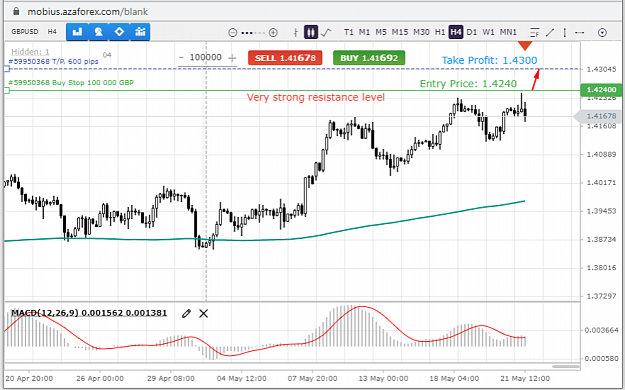The height and width of the screenshot is (390, 625).
Task: Click the Take Profit: 1.4300 annotation
Action: coord(489,60)
